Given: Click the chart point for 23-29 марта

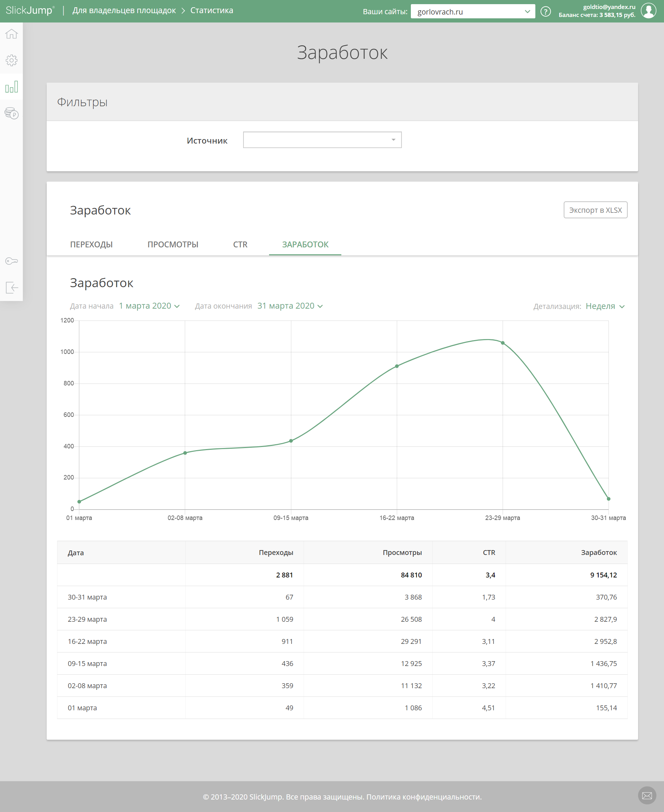Looking at the screenshot, I should pos(502,343).
